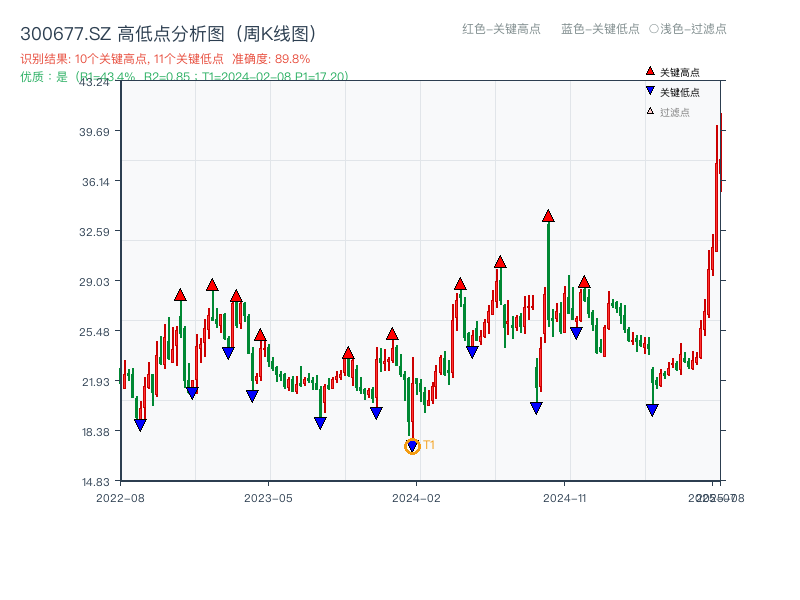Image resolution: width=800 pixels, height=600 pixels.
Task: Pick the first red high triangle in late 2022
Action: [180, 295]
